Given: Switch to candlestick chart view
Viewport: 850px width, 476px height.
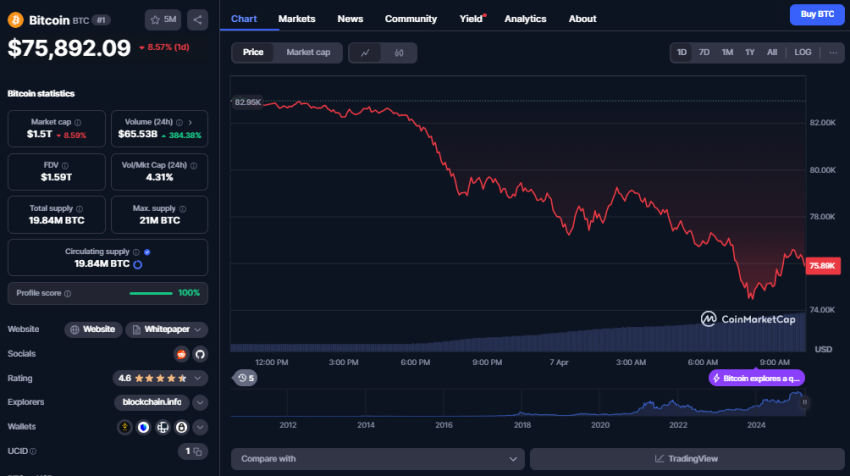Looking at the screenshot, I should (399, 52).
